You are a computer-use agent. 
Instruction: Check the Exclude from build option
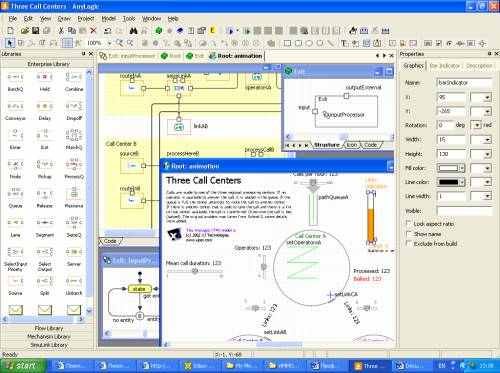tap(408, 243)
